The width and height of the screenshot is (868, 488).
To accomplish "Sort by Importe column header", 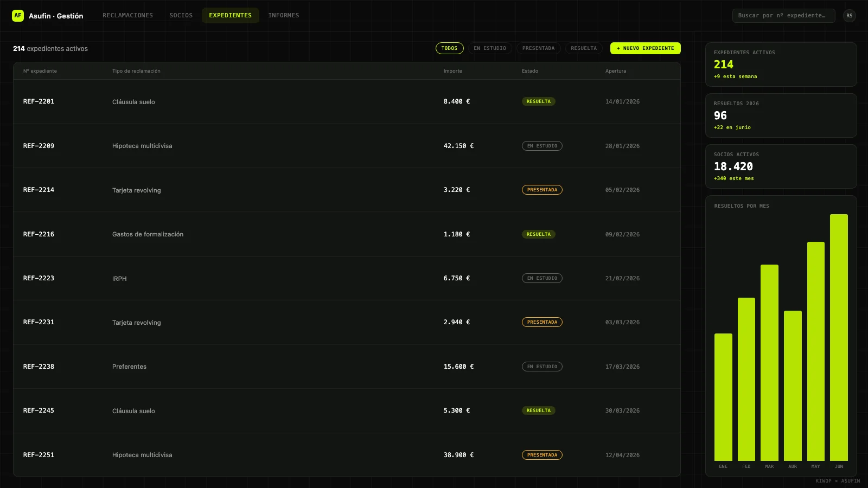I will point(453,71).
